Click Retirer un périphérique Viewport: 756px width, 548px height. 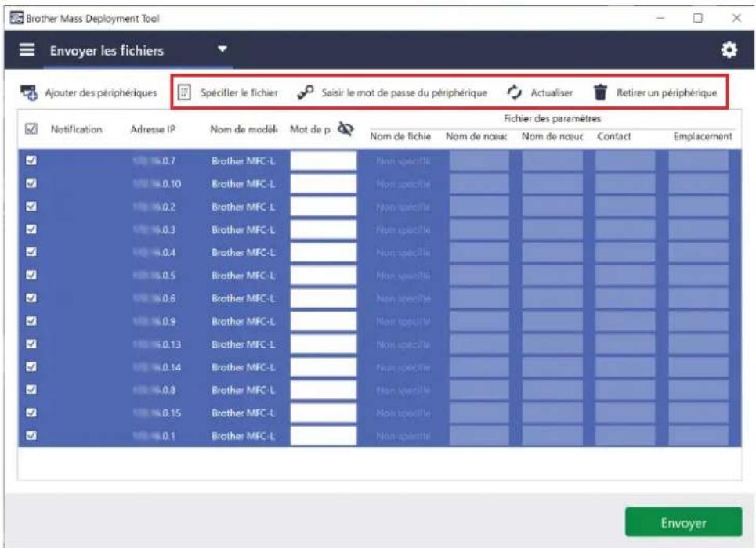(667, 92)
